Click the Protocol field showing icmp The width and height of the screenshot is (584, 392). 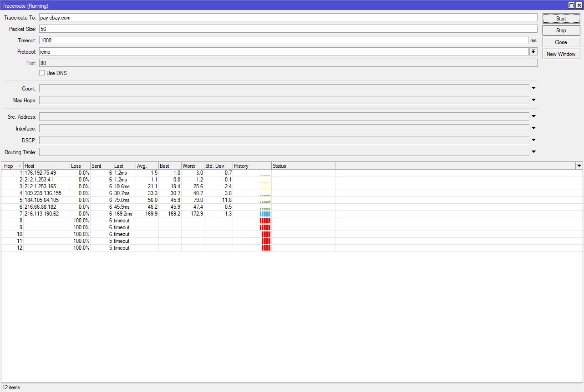(x=284, y=51)
